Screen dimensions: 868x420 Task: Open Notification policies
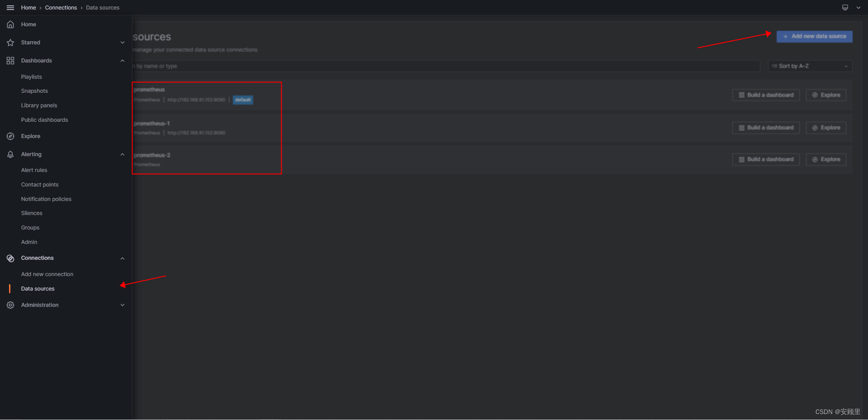(46, 199)
